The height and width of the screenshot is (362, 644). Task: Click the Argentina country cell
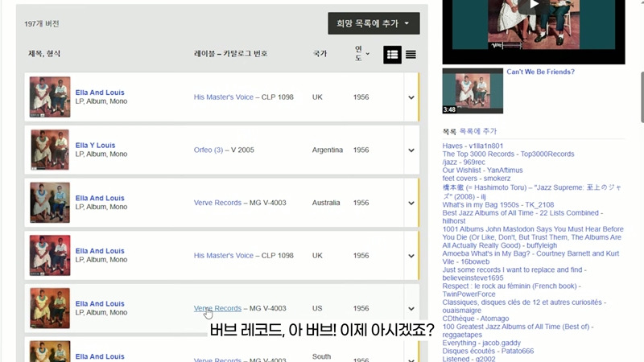point(328,150)
